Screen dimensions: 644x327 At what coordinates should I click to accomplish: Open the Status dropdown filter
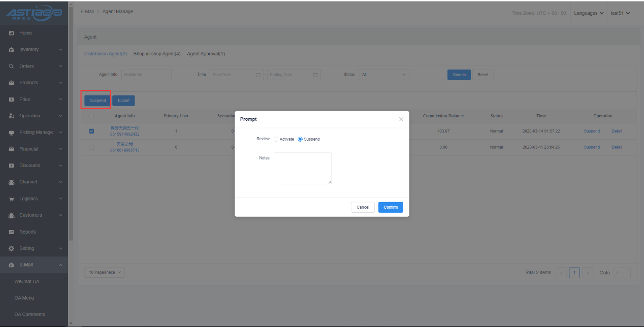383,75
